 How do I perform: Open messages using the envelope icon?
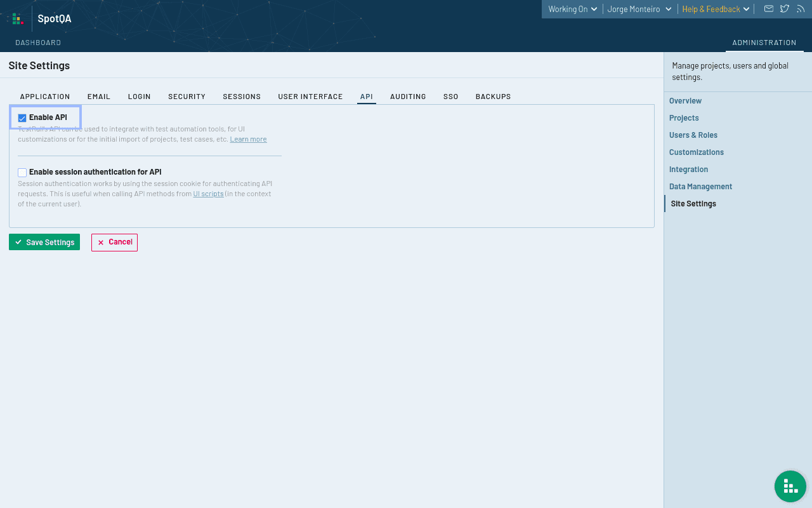pyautogui.click(x=769, y=9)
